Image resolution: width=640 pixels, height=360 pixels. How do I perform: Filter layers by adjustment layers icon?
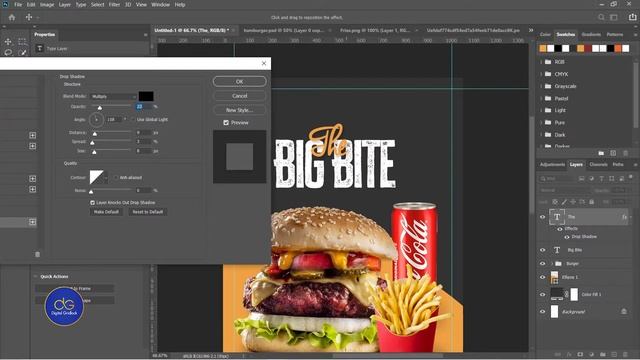coord(591,179)
